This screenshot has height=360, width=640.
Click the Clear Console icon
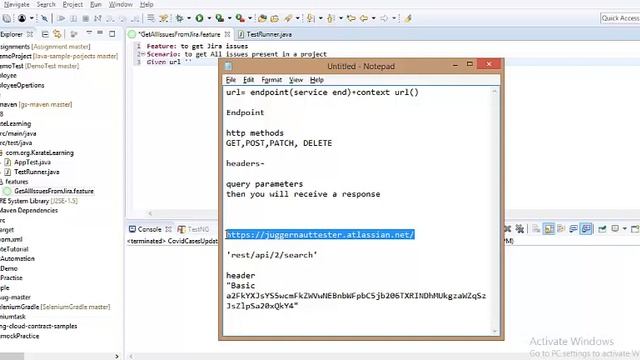[x=536, y=229]
